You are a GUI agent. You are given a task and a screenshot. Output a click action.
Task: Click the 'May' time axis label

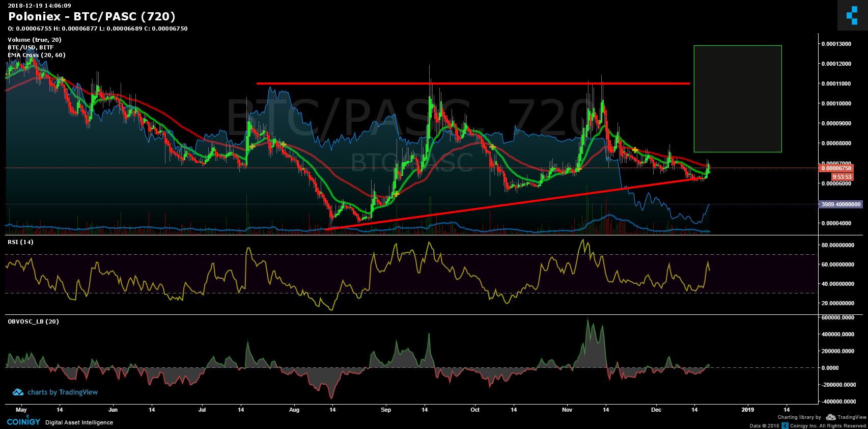21,410
